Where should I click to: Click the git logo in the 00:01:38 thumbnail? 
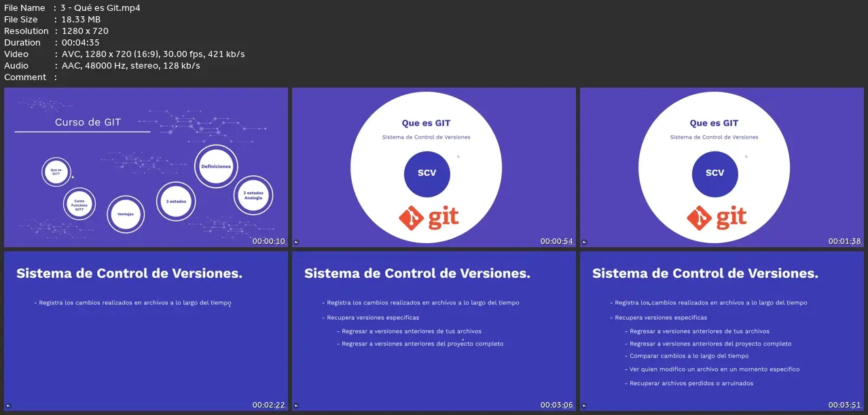[717, 217]
